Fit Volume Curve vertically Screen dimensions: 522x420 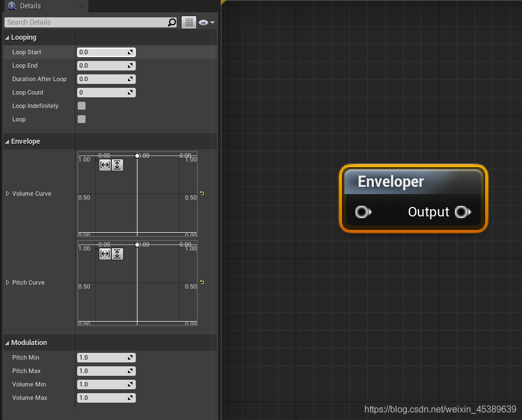(x=117, y=165)
